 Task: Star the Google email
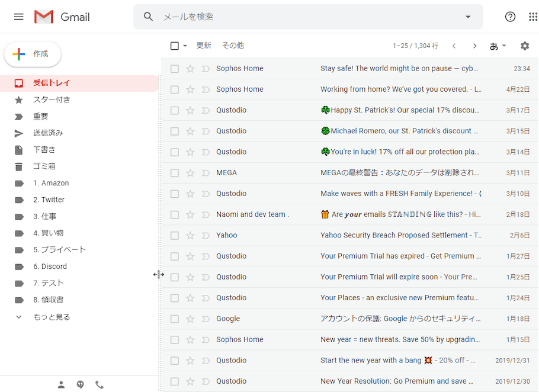tap(190, 319)
